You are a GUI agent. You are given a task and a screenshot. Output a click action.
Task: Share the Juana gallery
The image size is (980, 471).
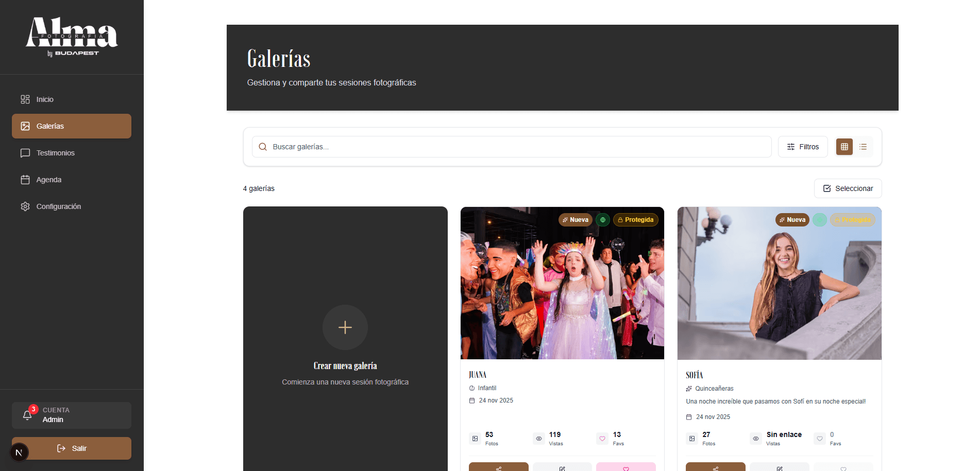click(x=498, y=467)
